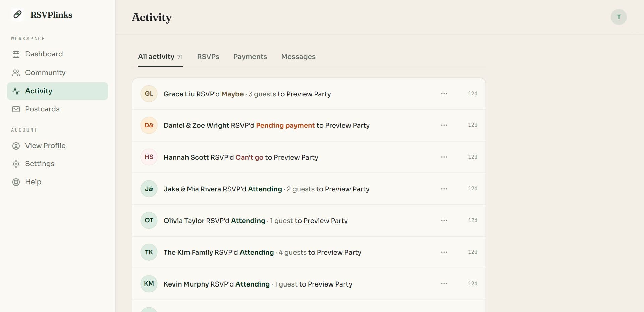644x312 pixels.
Task: Open Help in the sidebar
Action: coord(57,182)
